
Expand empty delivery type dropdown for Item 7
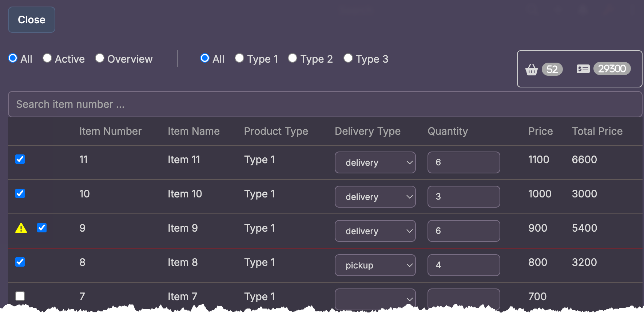[x=375, y=299]
